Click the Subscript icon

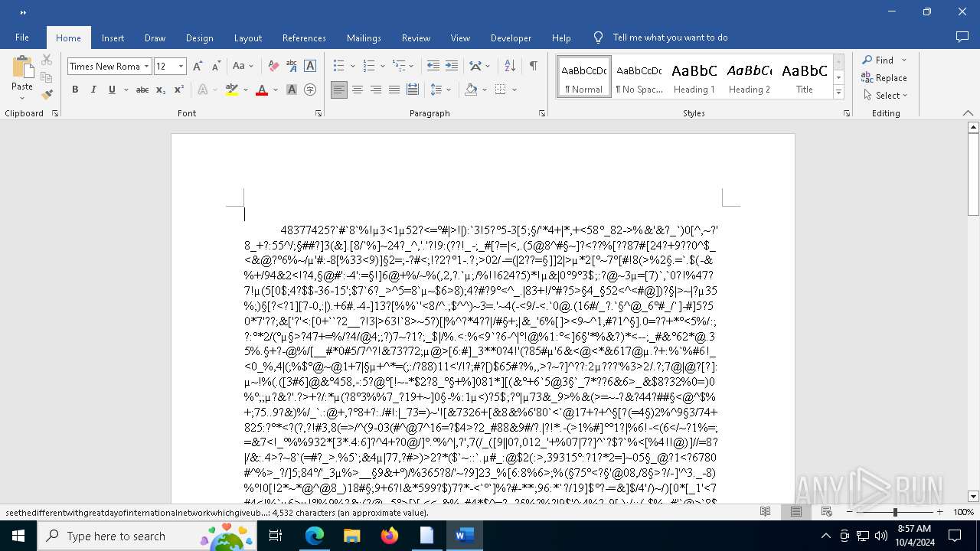(x=161, y=90)
